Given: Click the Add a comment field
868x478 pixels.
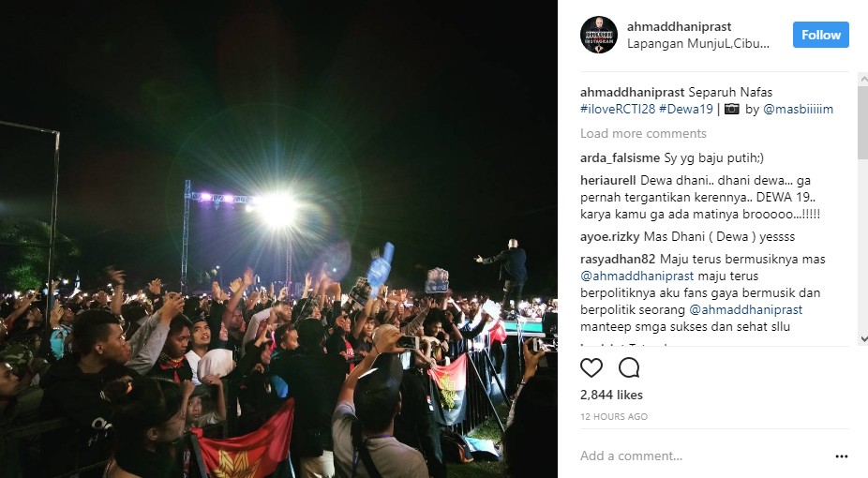Looking at the screenshot, I should point(703,456).
